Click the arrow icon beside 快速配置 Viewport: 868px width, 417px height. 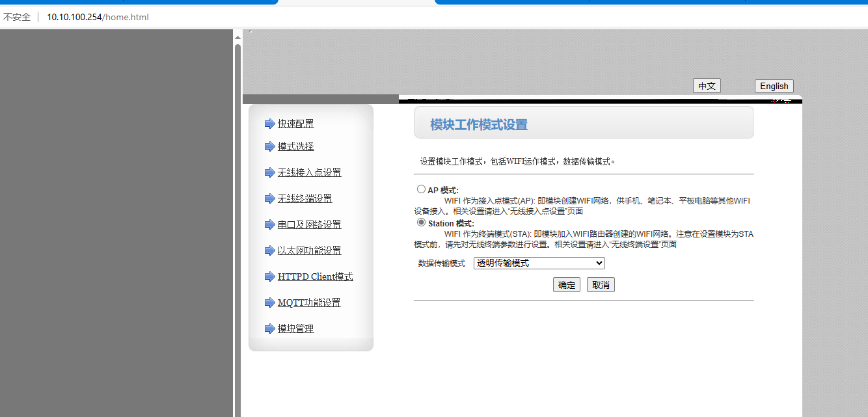tap(269, 124)
